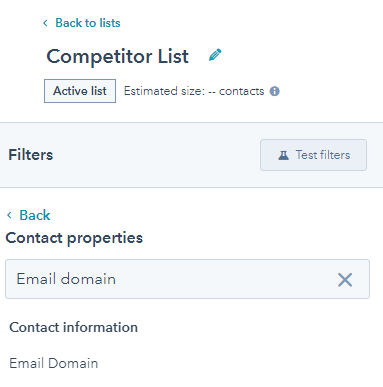Choose the Email Domain property result
This screenshot has width=383, height=387.
point(54,363)
